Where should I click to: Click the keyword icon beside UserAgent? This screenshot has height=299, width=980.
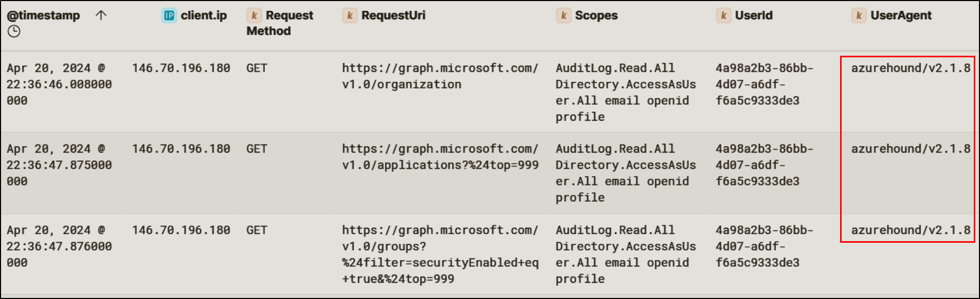click(859, 16)
